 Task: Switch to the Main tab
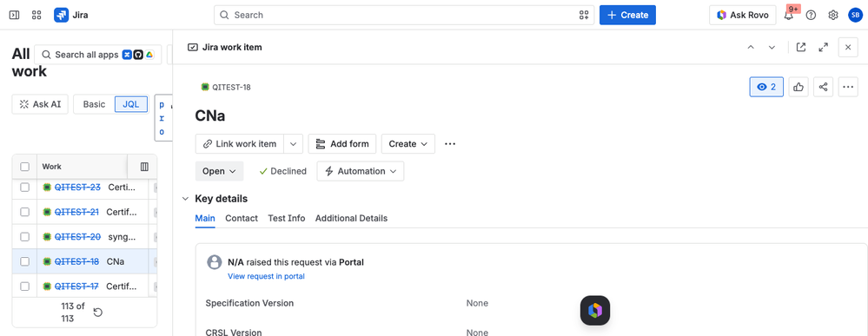[205, 218]
